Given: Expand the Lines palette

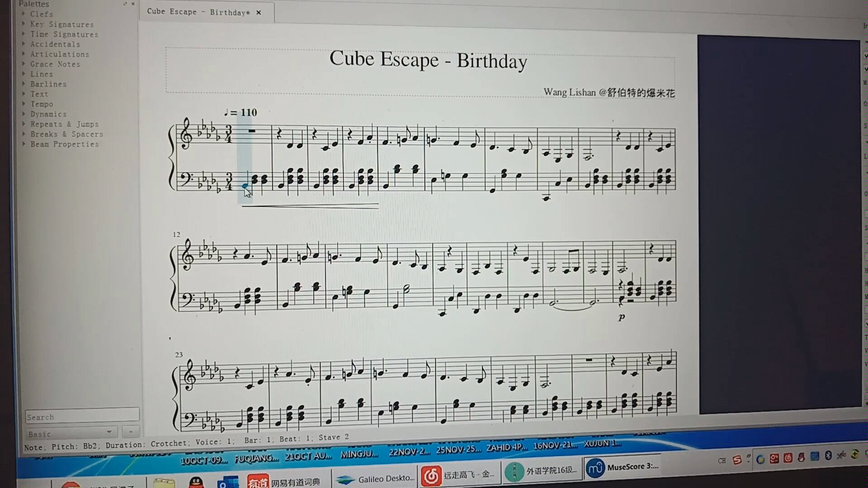Looking at the screenshot, I should tap(24, 73).
